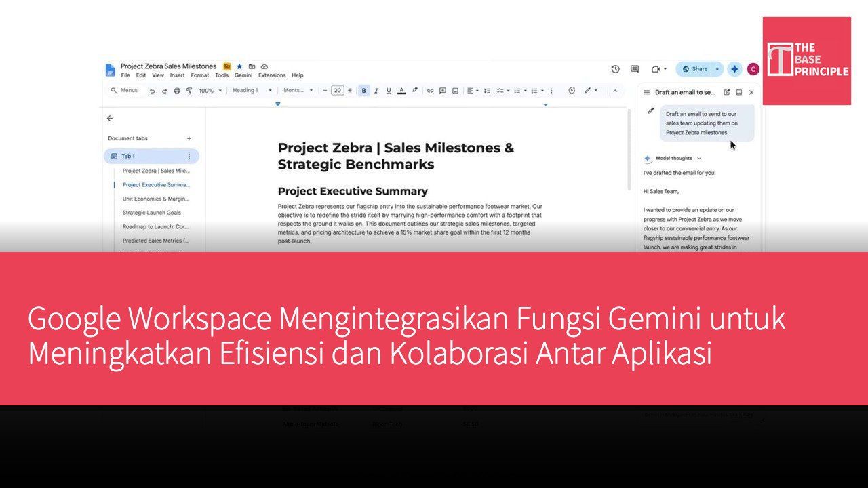The height and width of the screenshot is (488, 868).
Task: Open the text alignment dropdown
Action: tap(473, 90)
